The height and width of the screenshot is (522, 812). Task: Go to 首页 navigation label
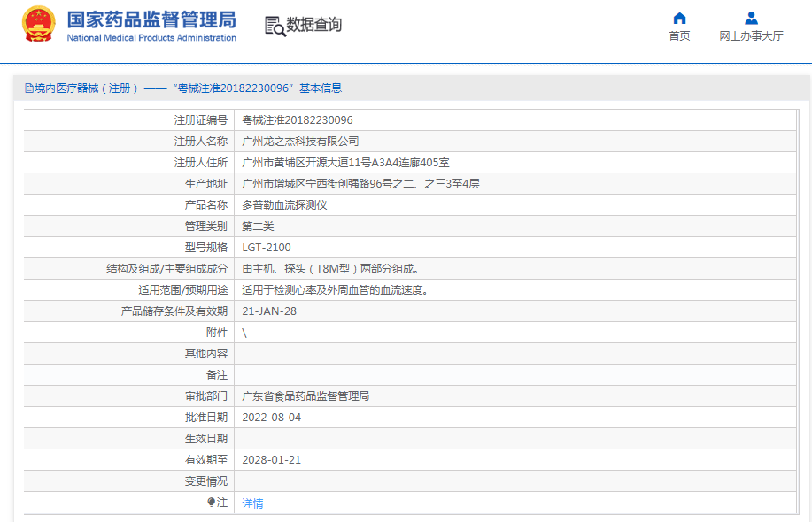coord(679,36)
